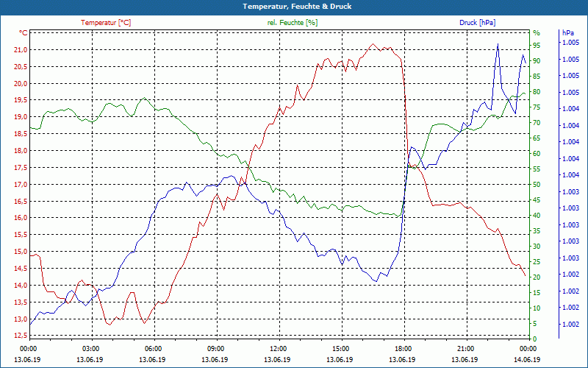Click the '16,5' temperature axis value

21,201
